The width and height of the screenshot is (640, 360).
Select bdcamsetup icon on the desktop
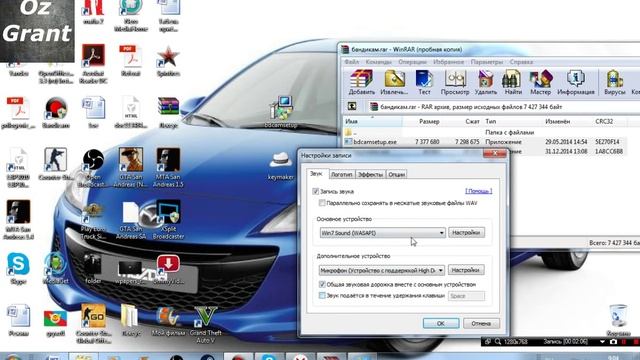(281, 112)
